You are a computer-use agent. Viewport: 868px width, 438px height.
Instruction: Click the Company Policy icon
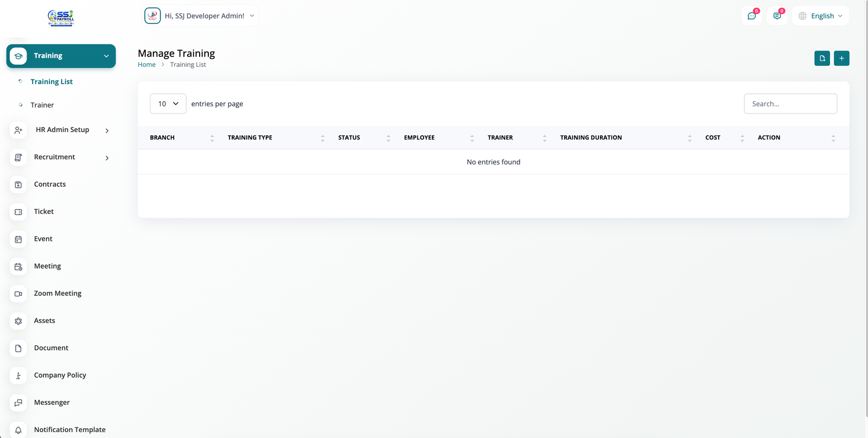tap(18, 376)
